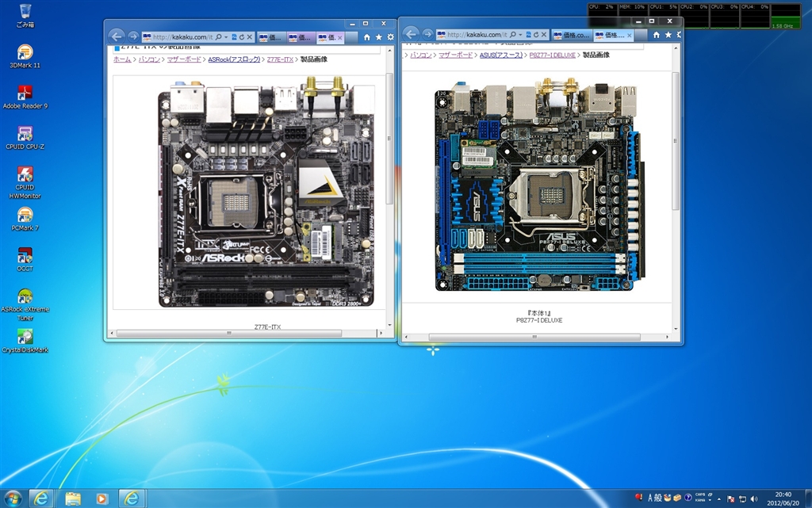Switch to the first tab in left IE window

pos(271,37)
